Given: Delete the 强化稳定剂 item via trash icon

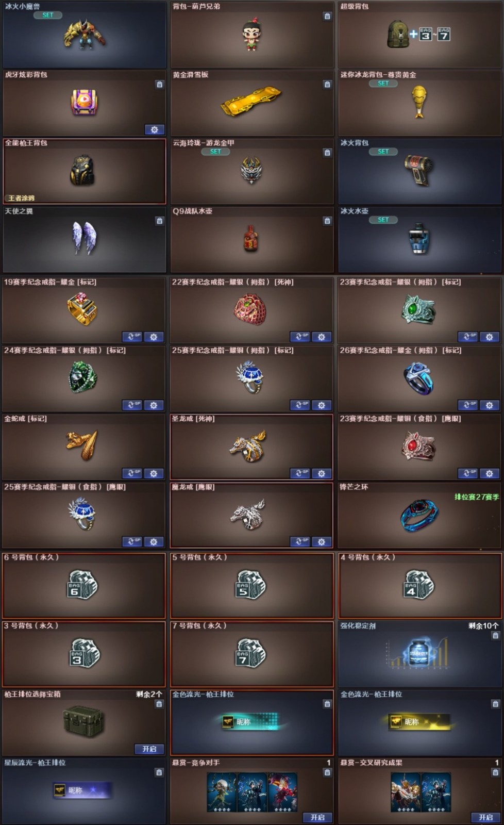Looking at the screenshot, I should point(495,636).
